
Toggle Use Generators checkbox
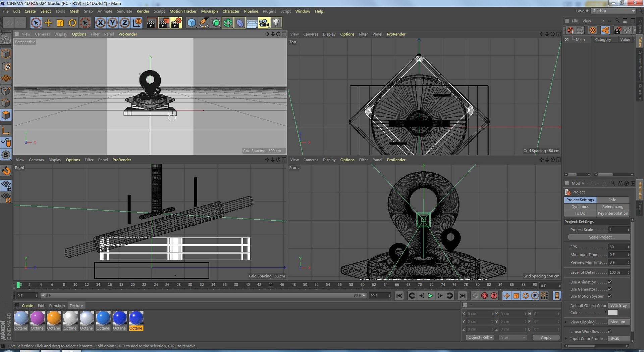coord(610,289)
